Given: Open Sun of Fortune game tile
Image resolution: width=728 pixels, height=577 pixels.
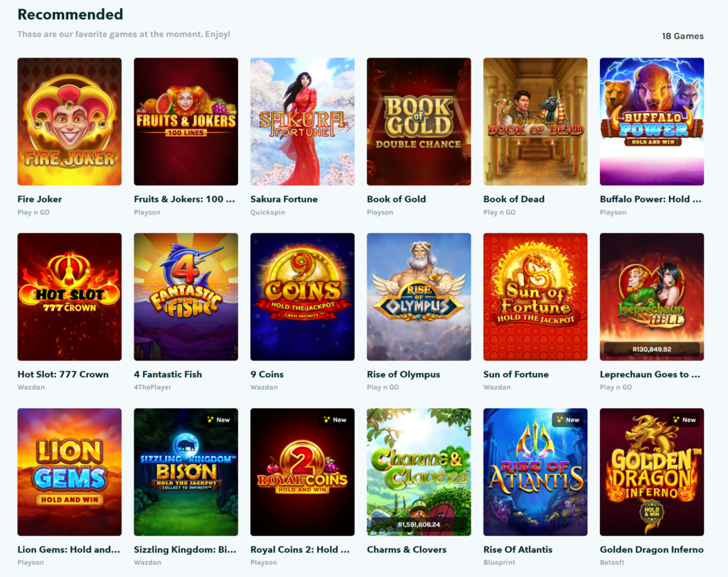Looking at the screenshot, I should tap(535, 296).
